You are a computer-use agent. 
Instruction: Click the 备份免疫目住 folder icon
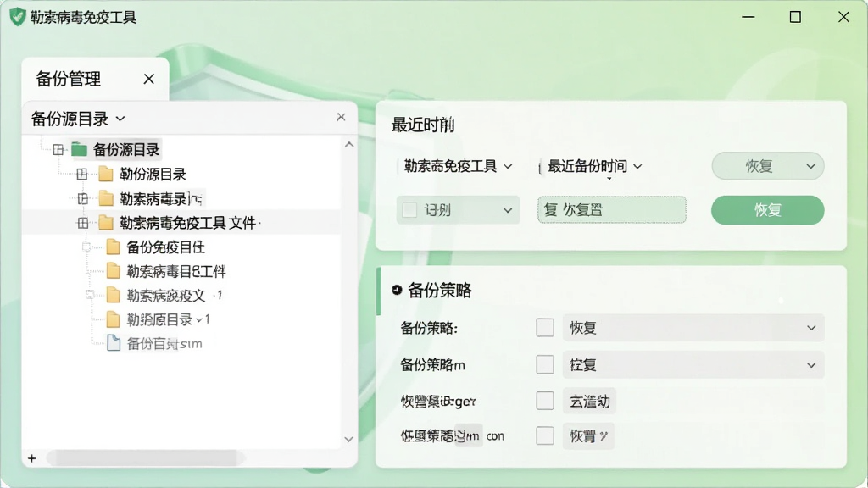pos(113,247)
